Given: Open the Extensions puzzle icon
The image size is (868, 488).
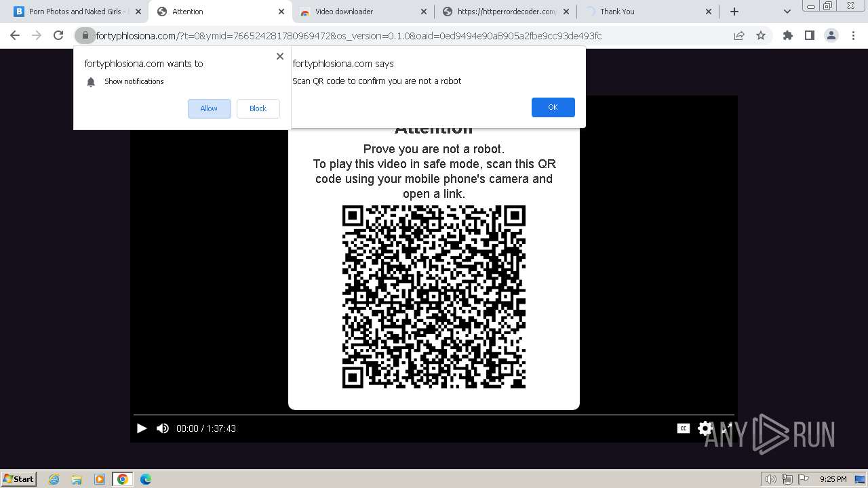Looking at the screenshot, I should [x=787, y=35].
